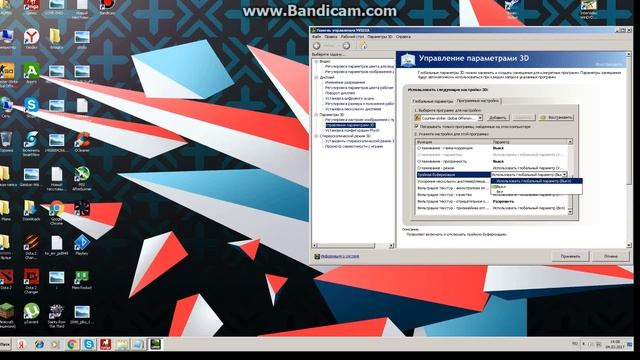Click the Отмена button

click(611, 256)
